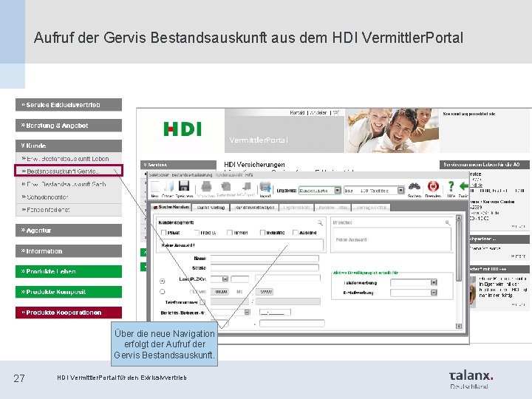Screen dimensions: 532x399
Task: Click the magnifier icon beside Kundensegment
Action: [320, 223]
